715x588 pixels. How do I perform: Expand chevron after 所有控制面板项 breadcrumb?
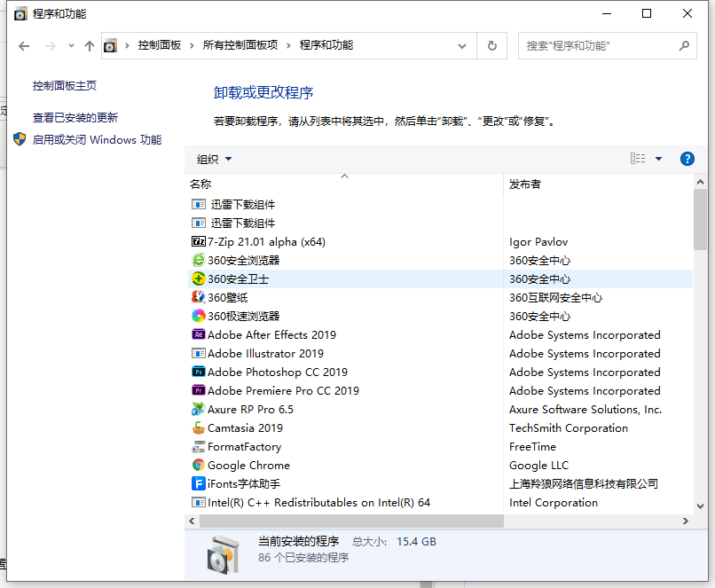288,45
